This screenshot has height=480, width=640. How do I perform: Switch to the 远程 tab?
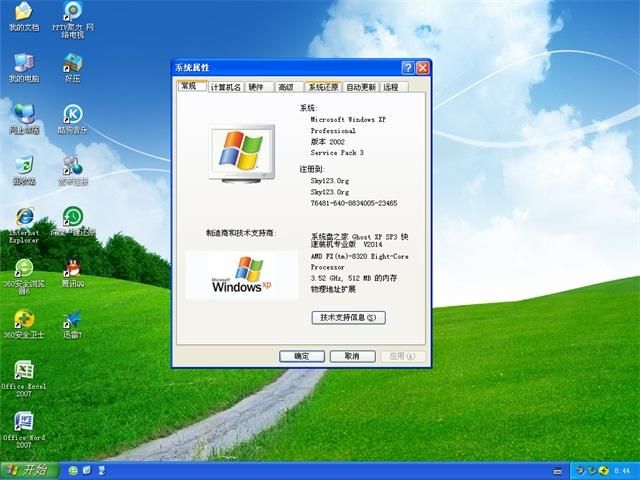(x=394, y=87)
